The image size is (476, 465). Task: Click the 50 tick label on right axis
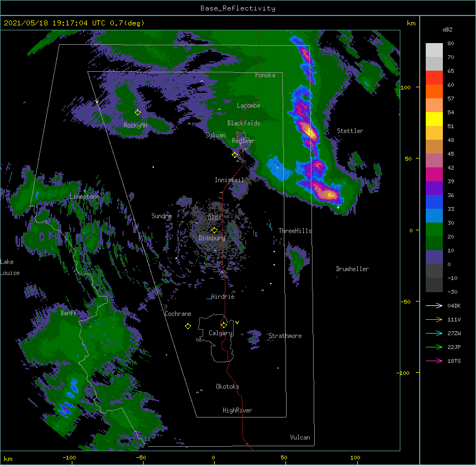pyautogui.click(x=408, y=158)
